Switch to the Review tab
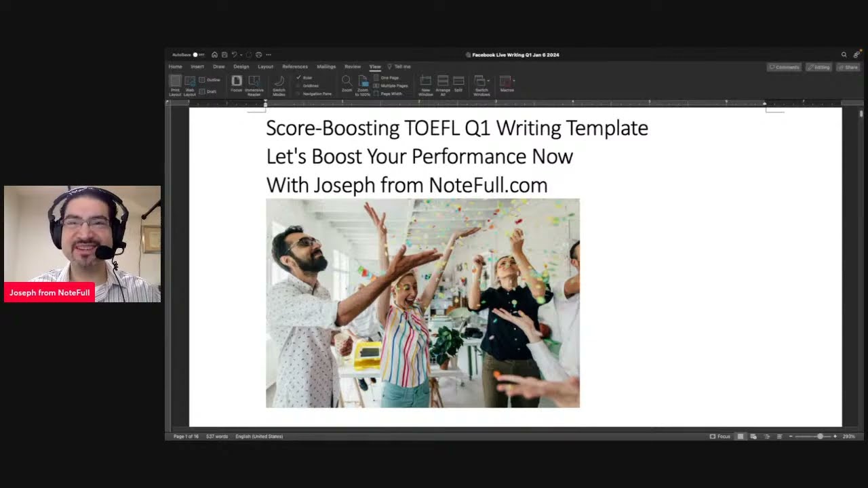Image resolution: width=868 pixels, height=488 pixels. [353, 66]
